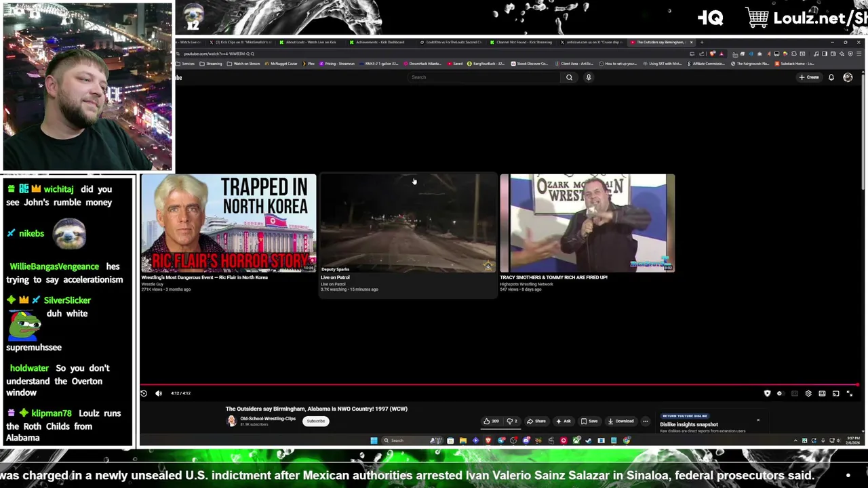This screenshot has width=868, height=488.
Task: Open the YouTube account avatar menu
Action: click(x=848, y=77)
